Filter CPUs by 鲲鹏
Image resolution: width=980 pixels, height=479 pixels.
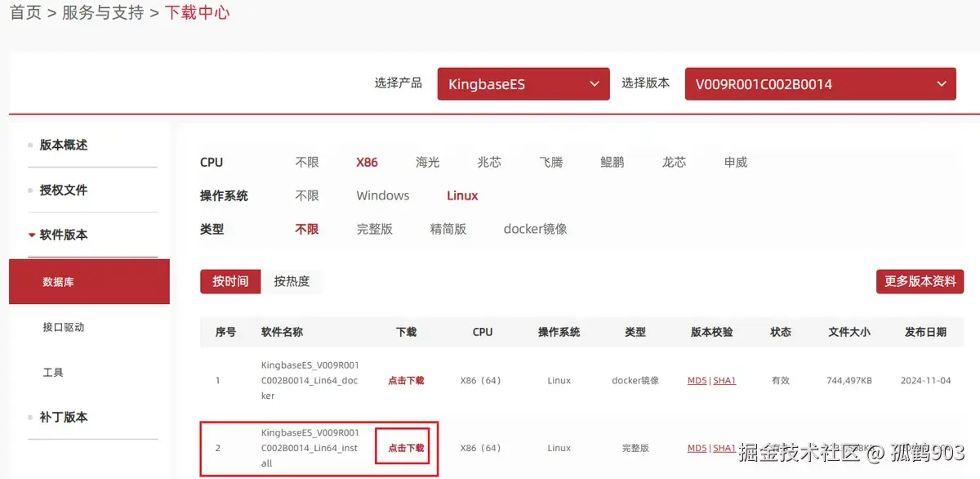[612, 162]
